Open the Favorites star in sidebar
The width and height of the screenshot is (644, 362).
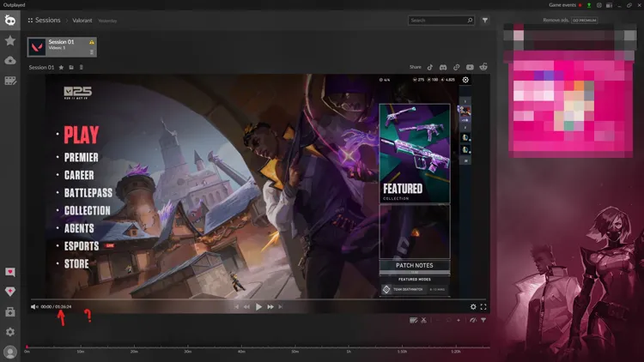pyautogui.click(x=10, y=40)
